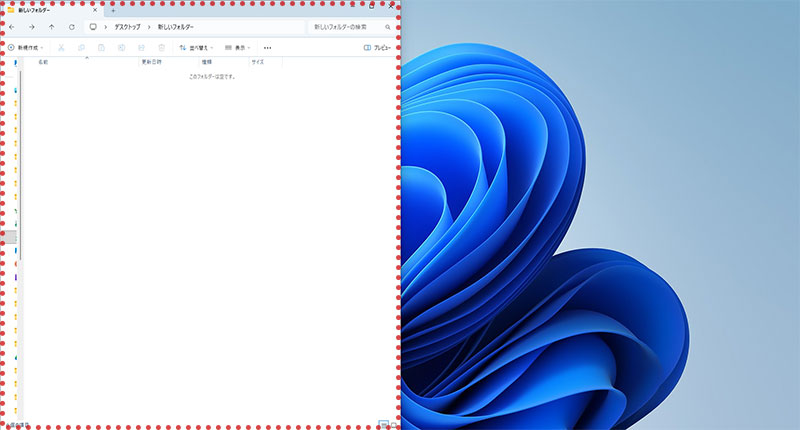
Task: Click the PC monitor icon in address bar
Action: click(x=93, y=27)
